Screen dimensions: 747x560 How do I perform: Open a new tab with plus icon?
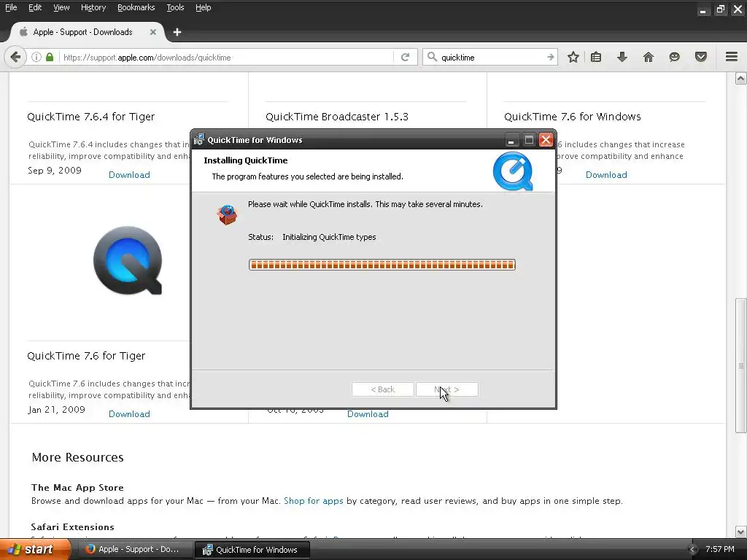point(177,32)
